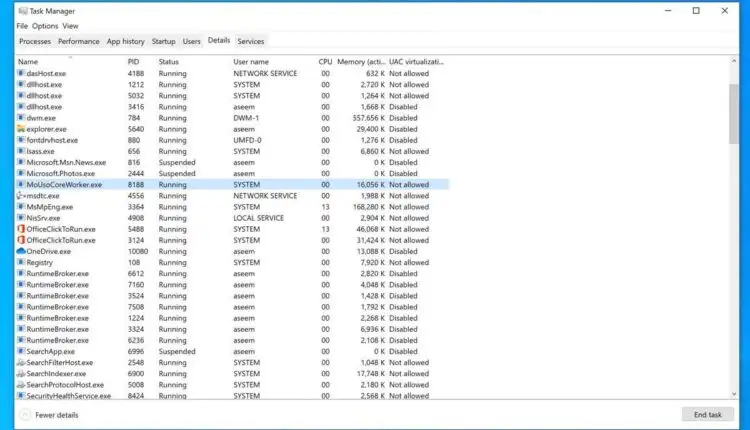Screen dimensions: 750x430
Task: Switch to the Startup tab
Action: [164, 41]
